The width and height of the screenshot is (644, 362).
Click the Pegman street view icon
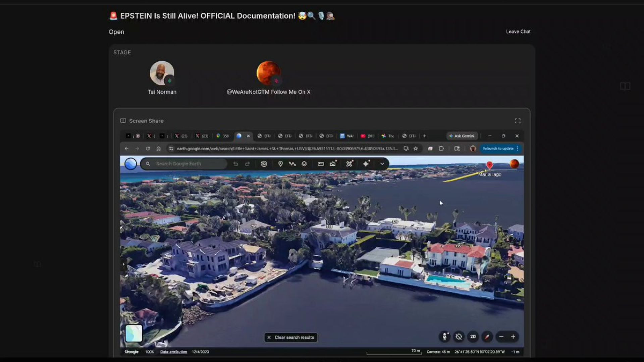point(444,337)
